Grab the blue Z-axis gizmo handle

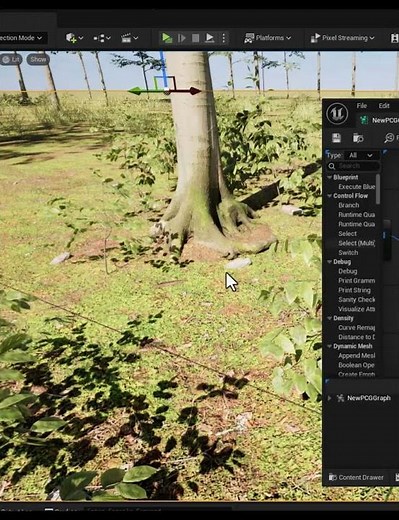(x=163, y=68)
